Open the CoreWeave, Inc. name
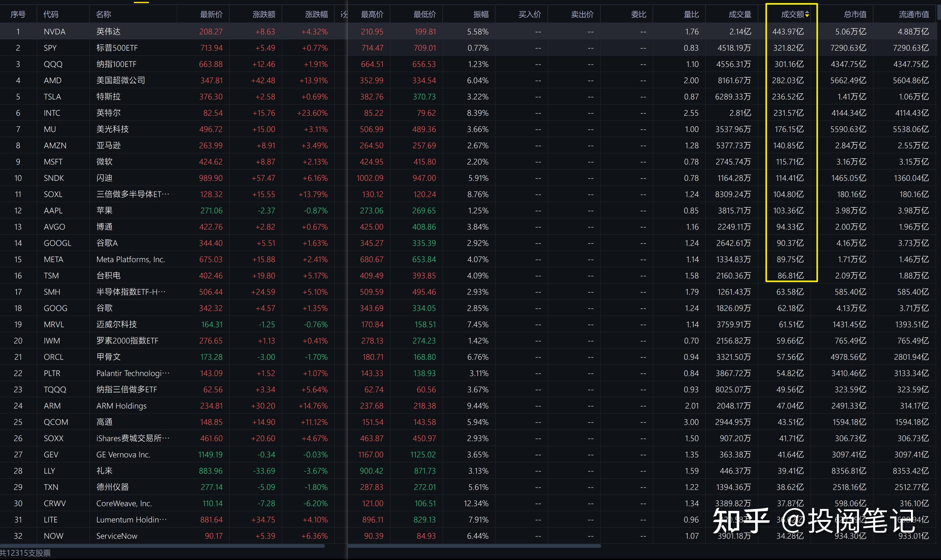 click(x=124, y=503)
